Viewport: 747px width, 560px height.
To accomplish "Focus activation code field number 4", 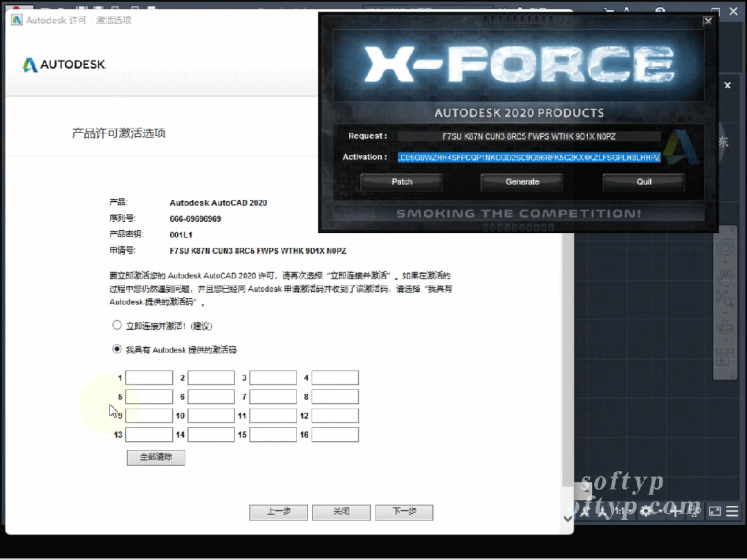I will pos(335,377).
